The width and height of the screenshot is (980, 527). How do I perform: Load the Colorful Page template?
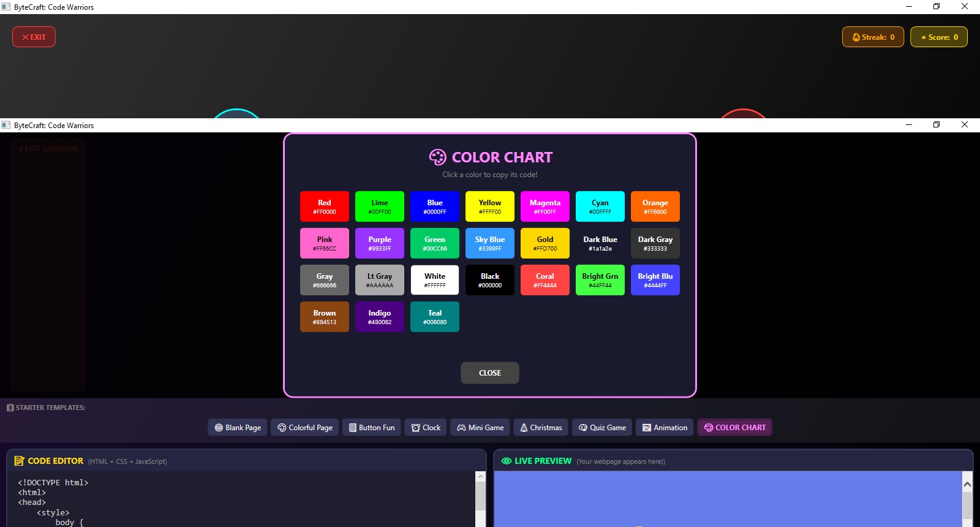click(305, 427)
